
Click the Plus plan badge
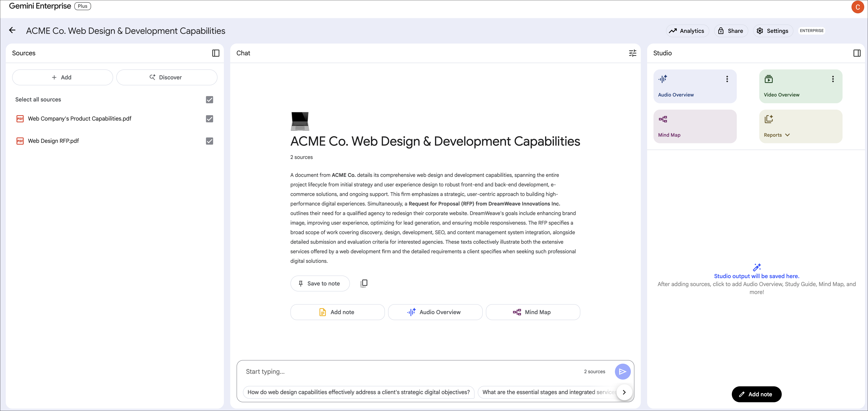[83, 6]
